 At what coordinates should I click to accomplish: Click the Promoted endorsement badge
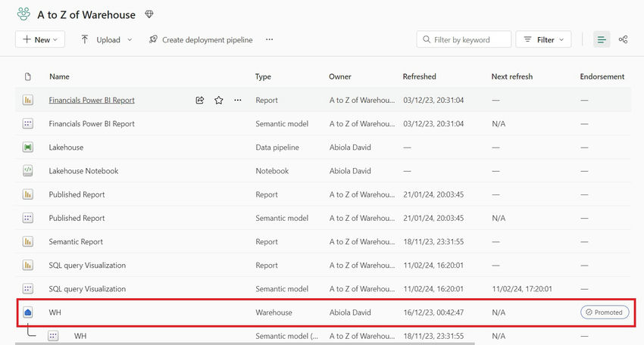(x=604, y=312)
